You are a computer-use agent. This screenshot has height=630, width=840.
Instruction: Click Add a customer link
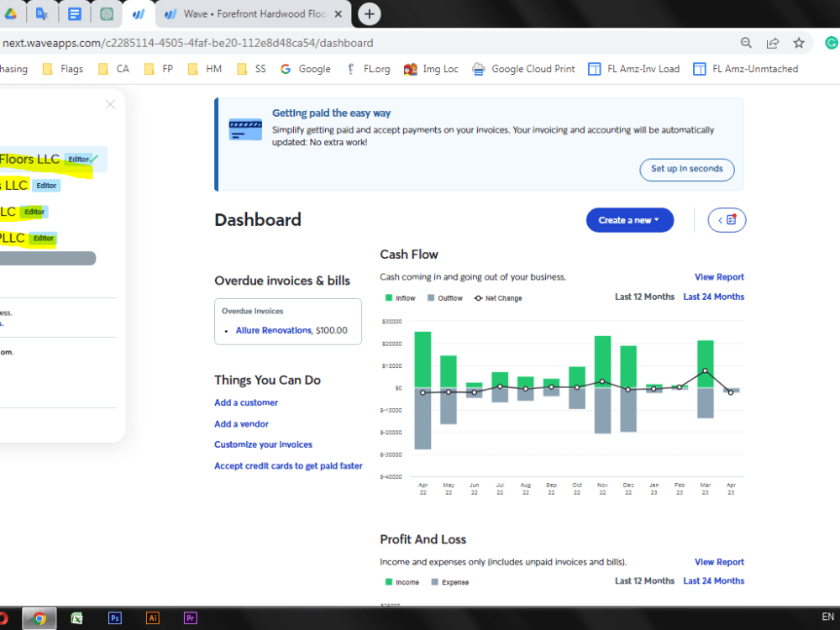246,403
